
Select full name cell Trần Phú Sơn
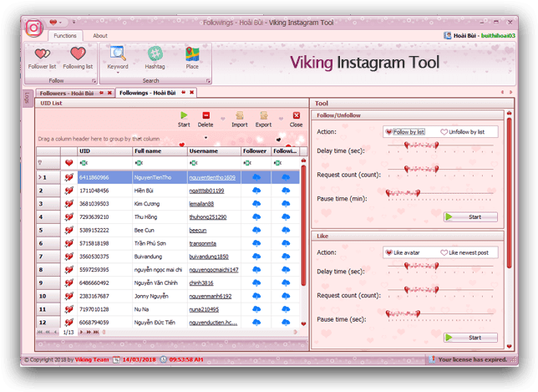(160, 243)
